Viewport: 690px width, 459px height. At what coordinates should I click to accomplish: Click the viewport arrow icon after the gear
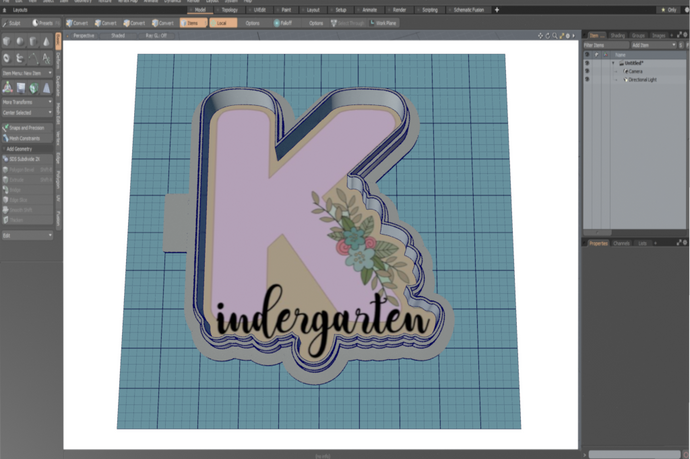[x=573, y=36]
